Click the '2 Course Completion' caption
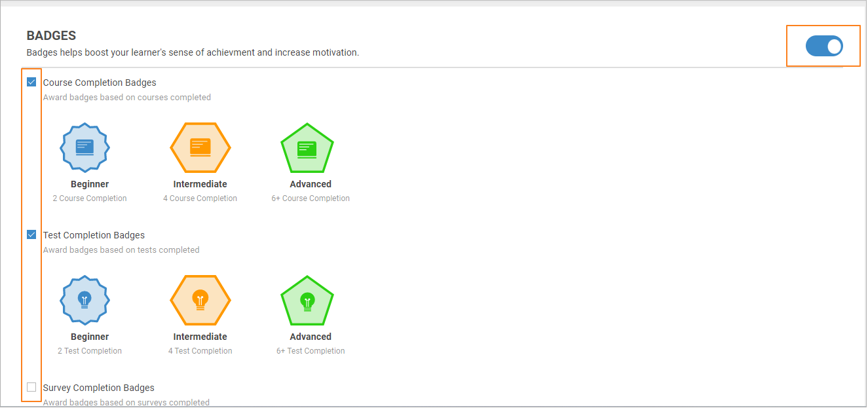The image size is (868, 408). tap(90, 198)
